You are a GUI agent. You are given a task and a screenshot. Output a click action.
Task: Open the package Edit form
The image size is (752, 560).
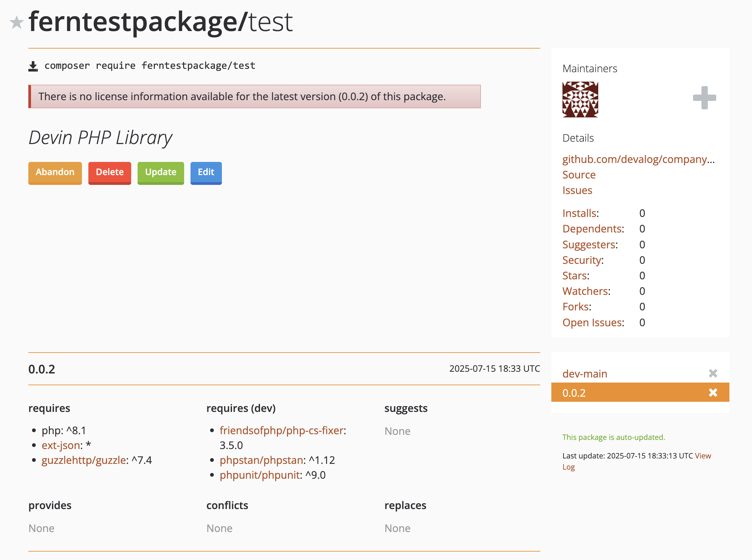206,173
